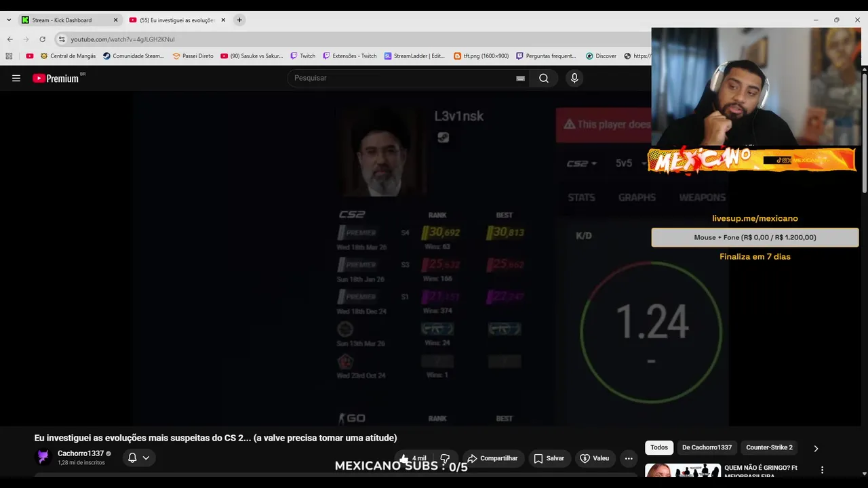Open the YouTube hamburger guide menu

(x=16, y=78)
